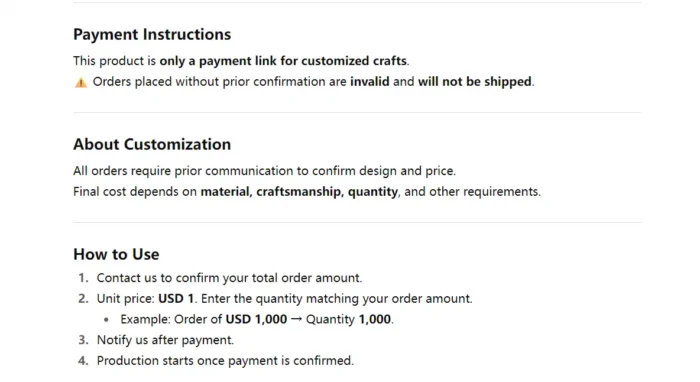Click step 1 'Contact us to confirm' line
The width and height of the screenshot is (700, 382).
(229, 278)
